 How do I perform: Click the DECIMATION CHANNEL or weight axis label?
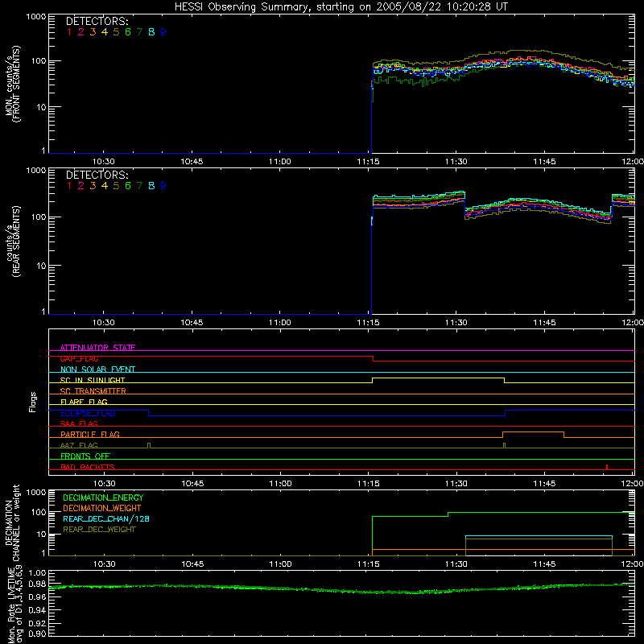click(x=12, y=522)
